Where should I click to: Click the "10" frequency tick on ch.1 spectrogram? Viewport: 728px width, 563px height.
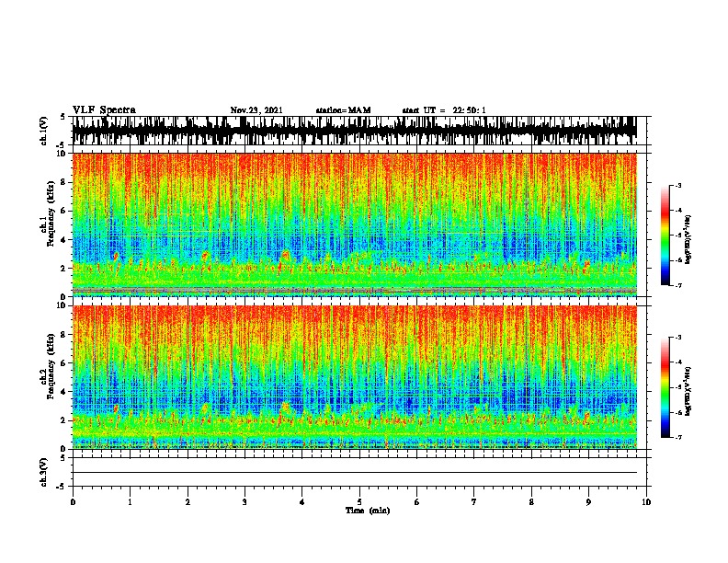(x=63, y=154)
